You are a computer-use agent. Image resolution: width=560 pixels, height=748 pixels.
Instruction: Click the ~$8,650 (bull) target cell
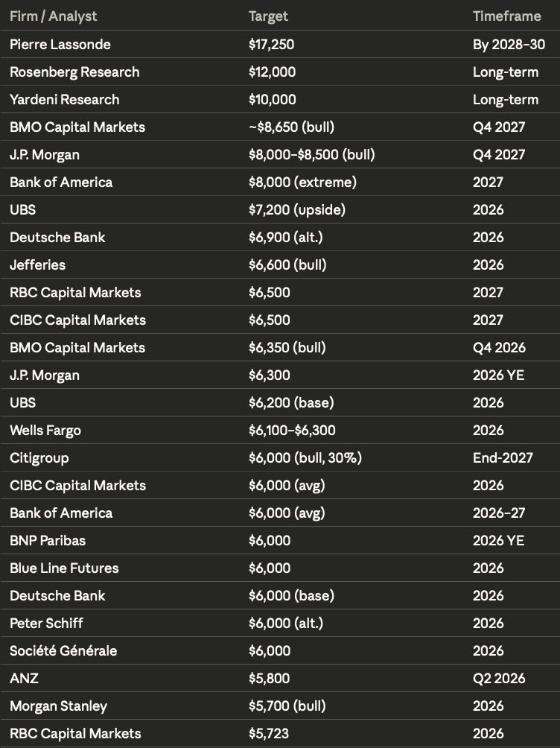290,127
